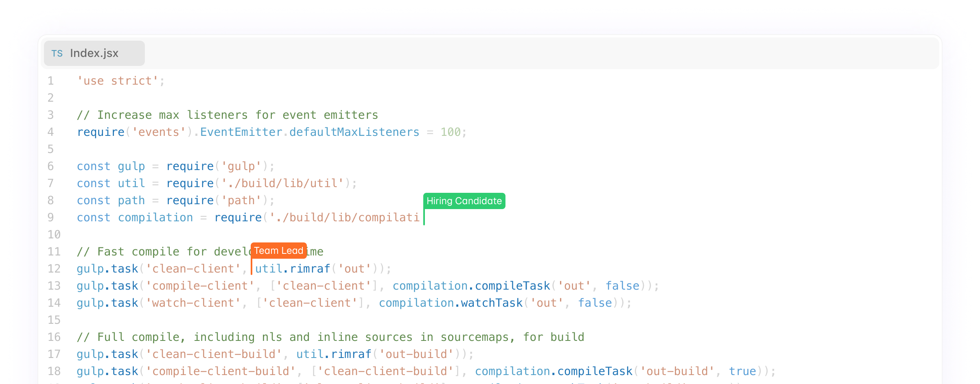
Task: Click the 'true' keyword on line 18
Action: click(742, 371)
